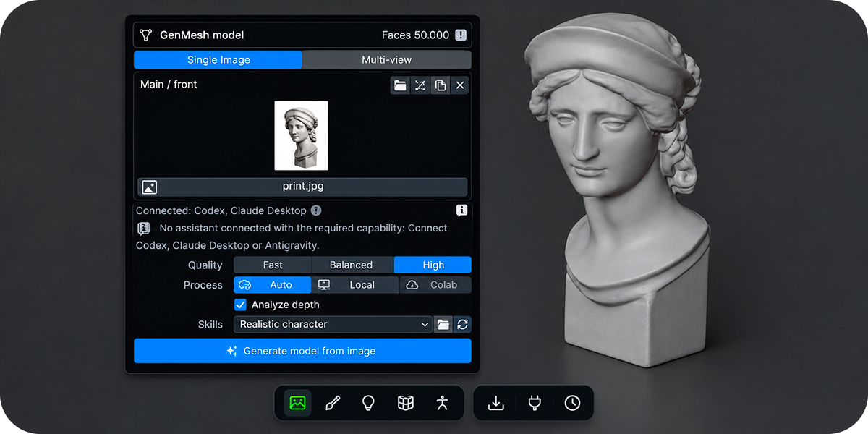The image size is (868, 434).
Task: Open the info icon on the right of Connected row
Action: click(x=461, y=210)
